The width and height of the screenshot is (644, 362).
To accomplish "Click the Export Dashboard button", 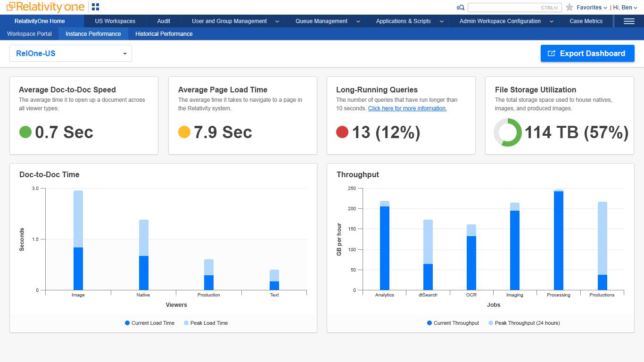I will click(587, 53).
